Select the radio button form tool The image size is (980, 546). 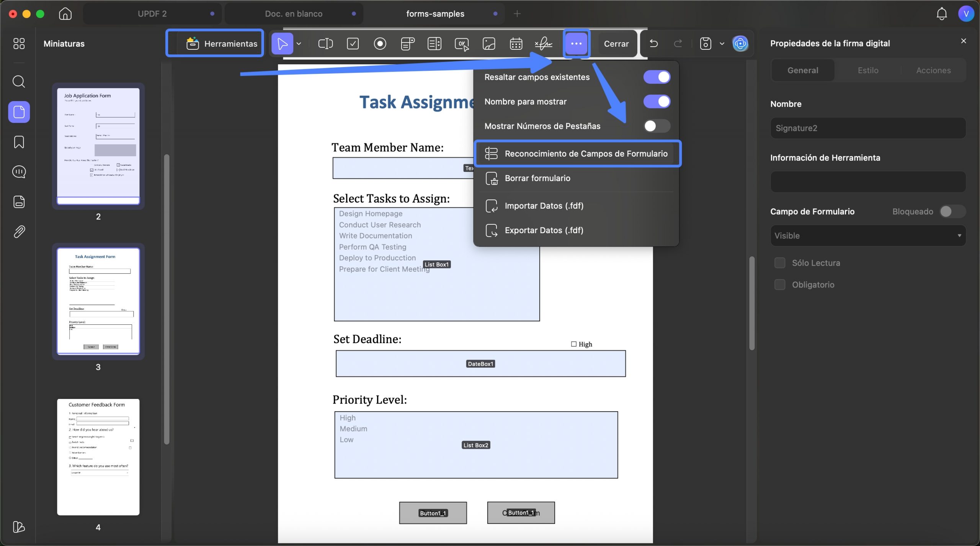click(x=380, y=44)
